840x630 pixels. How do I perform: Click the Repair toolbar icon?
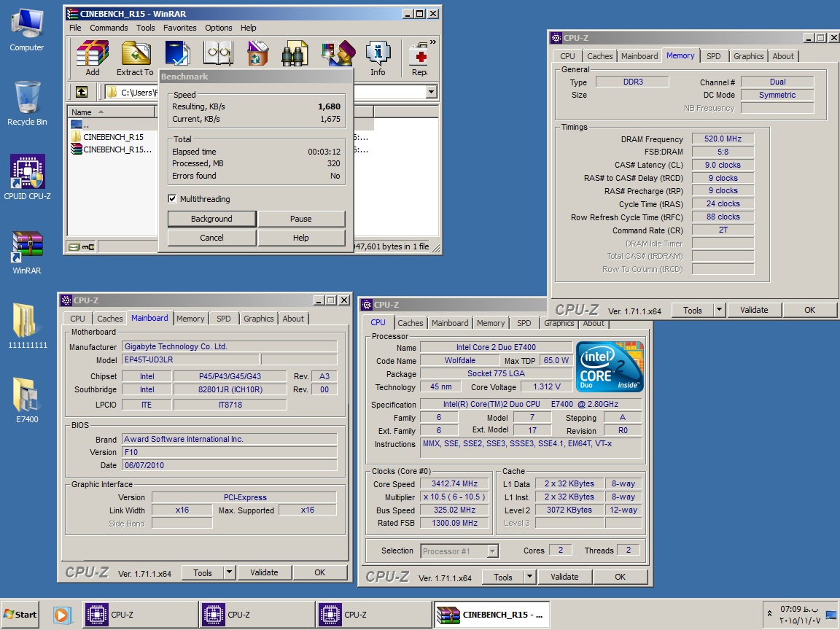(x=419, y=58)
